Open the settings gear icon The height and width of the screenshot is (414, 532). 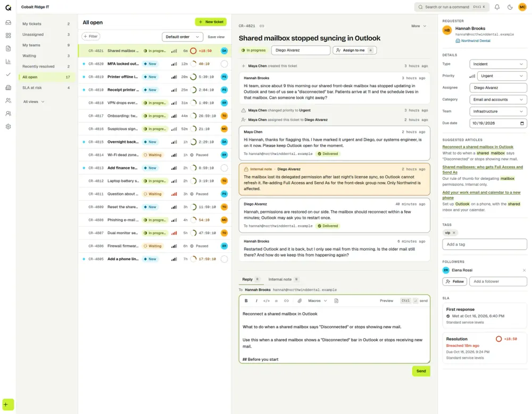[x=8, y=127]
